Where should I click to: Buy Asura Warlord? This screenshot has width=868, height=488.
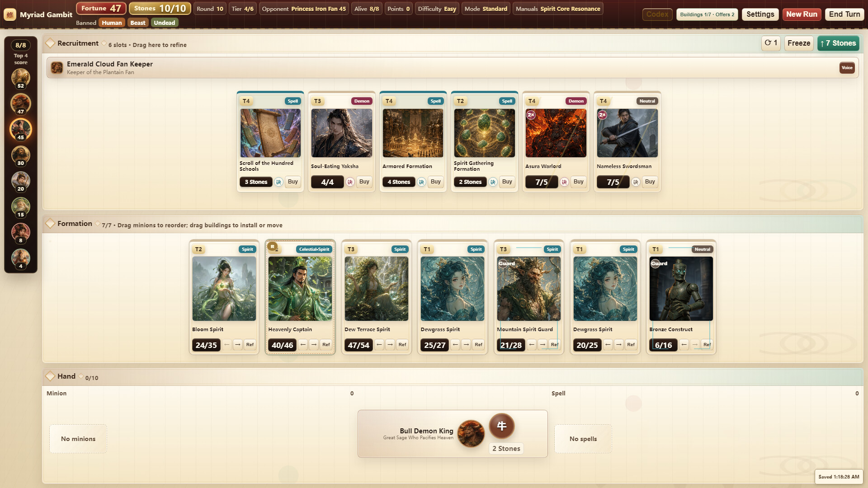[x=579, y=182]
